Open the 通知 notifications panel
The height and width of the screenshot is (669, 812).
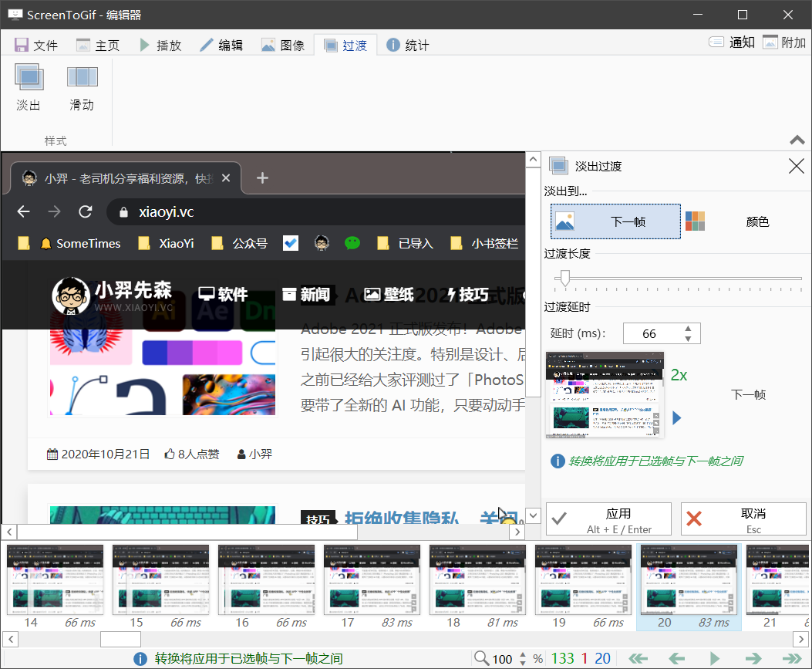point(731,44)
